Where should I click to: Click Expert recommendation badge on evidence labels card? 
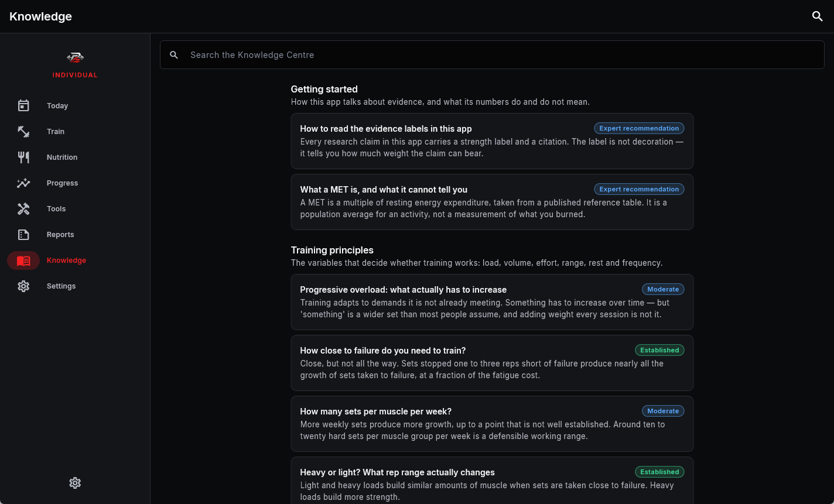tap(639, 128)
